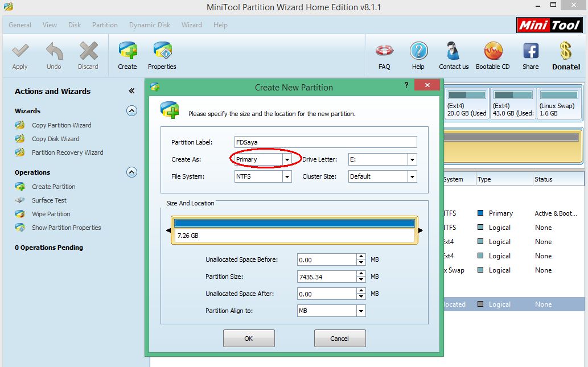This screenshot has width=588, height=367.
Task: Open the File System dropdown
Action: tap(287, 177)
